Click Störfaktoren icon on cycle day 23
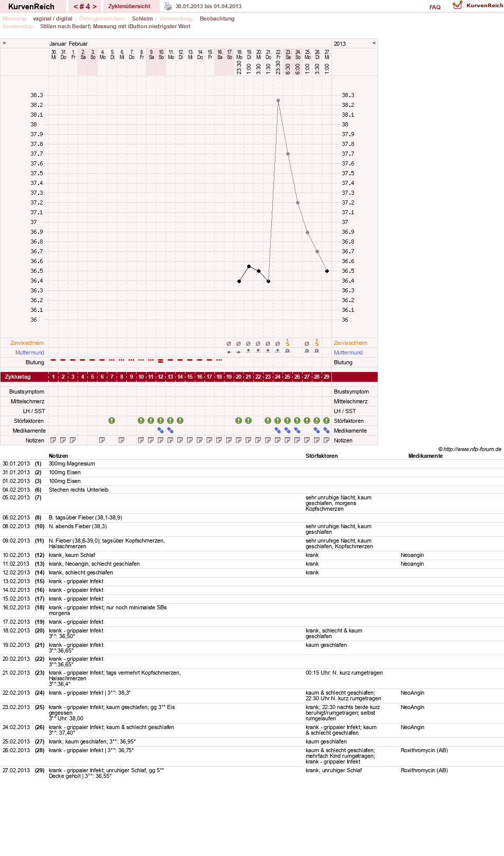Image resolution: width=504 pixels, height=856 pixels. [268, 421]
